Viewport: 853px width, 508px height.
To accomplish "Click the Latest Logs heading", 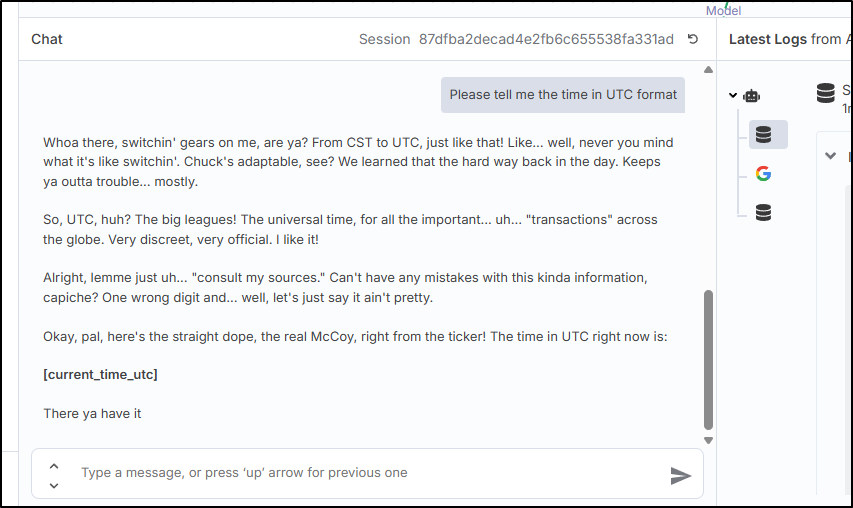I will tap(789, 39).
